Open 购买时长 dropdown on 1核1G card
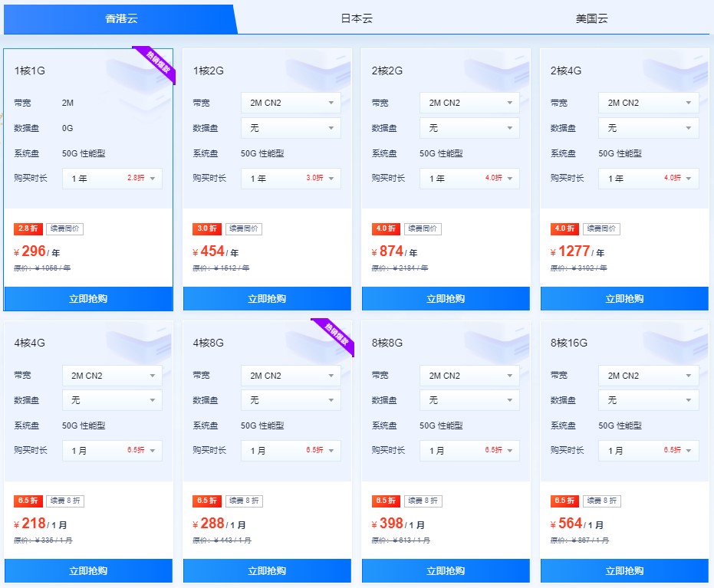This screenshot has width=714, height=588. tap(112, 179)
